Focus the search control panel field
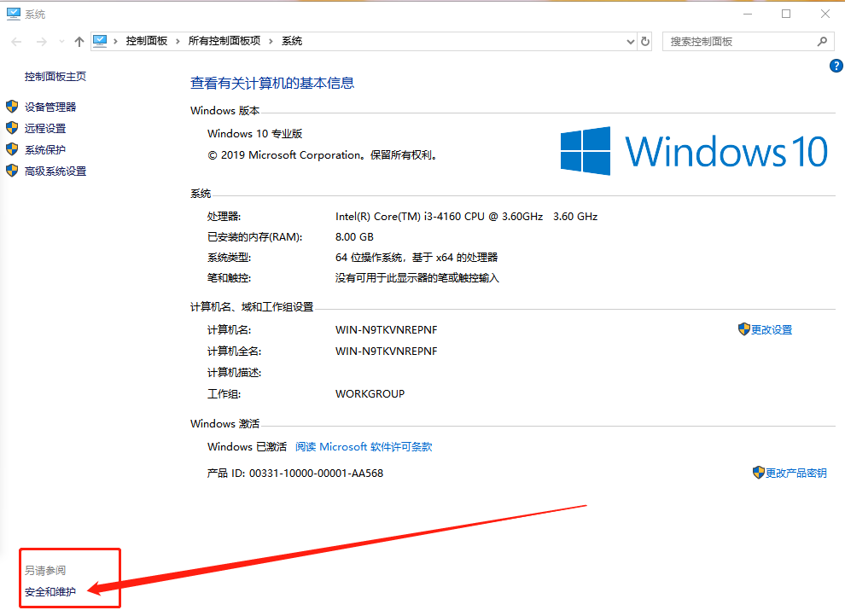 click(x=748, y=42)
